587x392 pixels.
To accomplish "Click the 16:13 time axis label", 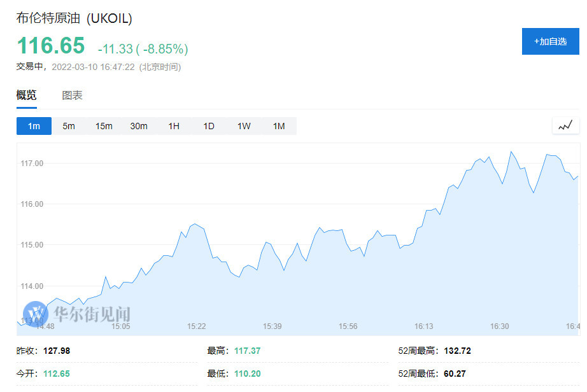I will pyautogui.click(x=424, y=326).
